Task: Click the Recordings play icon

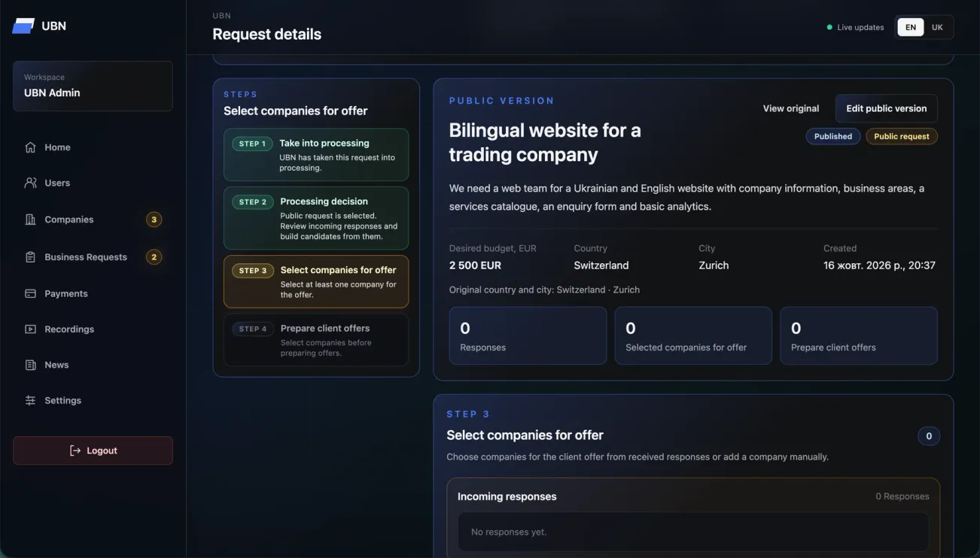Action: [30, 329]
